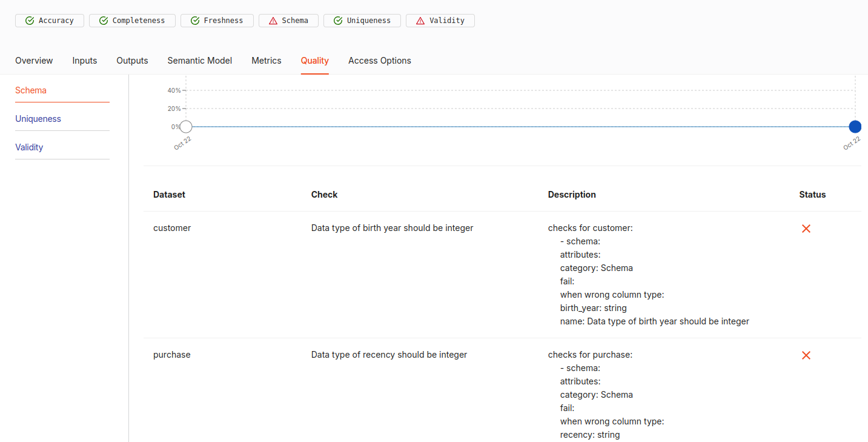
Task: Click the customer dataset cell
Action: coord(172,228)
